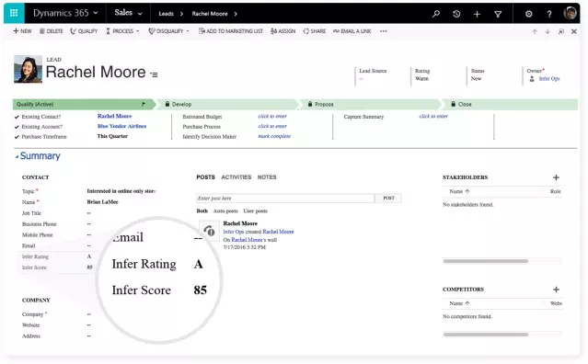Screen dimensions: 588x364
Task: Open form selector beside Rachel Moore name
Action: tap(154, 74)
